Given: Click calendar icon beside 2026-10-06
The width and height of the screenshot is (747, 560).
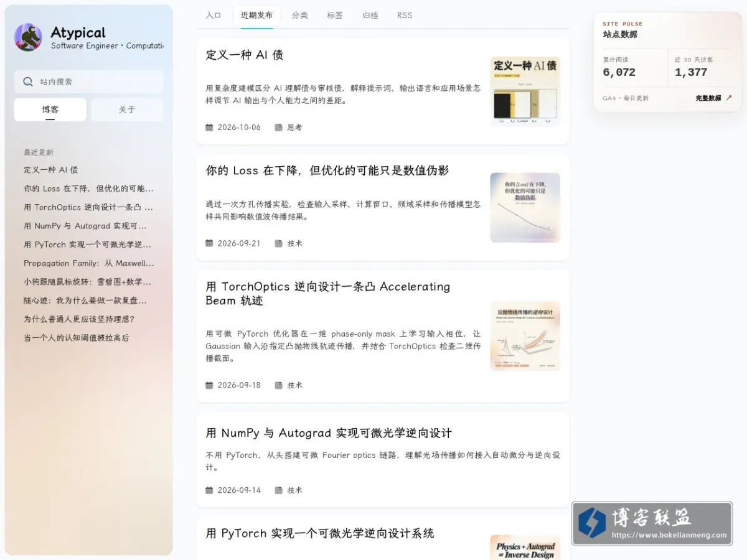Looking at the screenshot, I should tap(209, 128).
